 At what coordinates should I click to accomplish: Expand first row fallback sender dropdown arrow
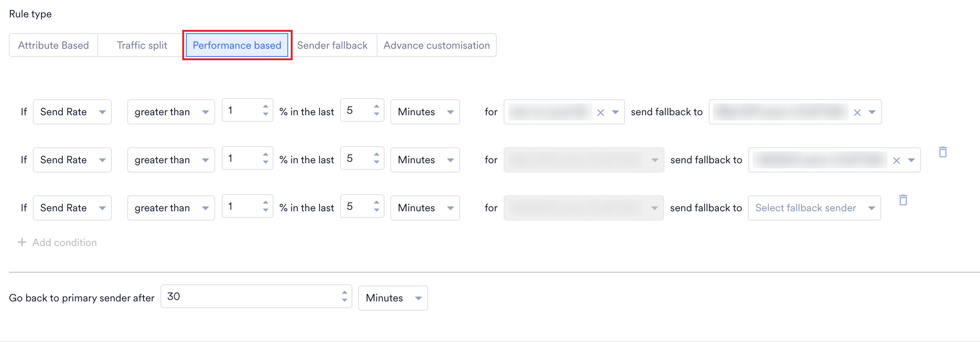point(872,112)
